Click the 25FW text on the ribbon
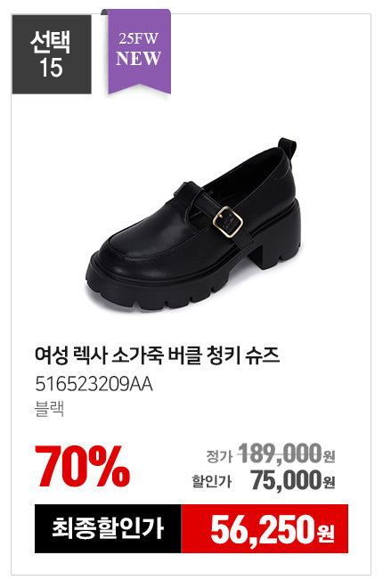 point(139,38)
